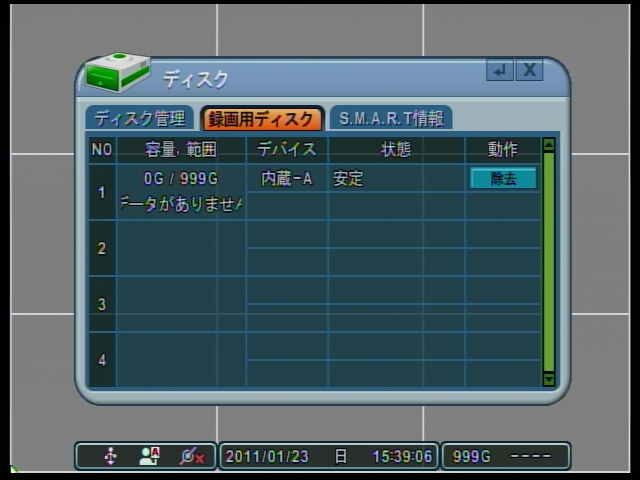The width and height of the screenshot is (640, 480).
Task: Click the データがありません text in row 1
Action: tap(181, 204)
